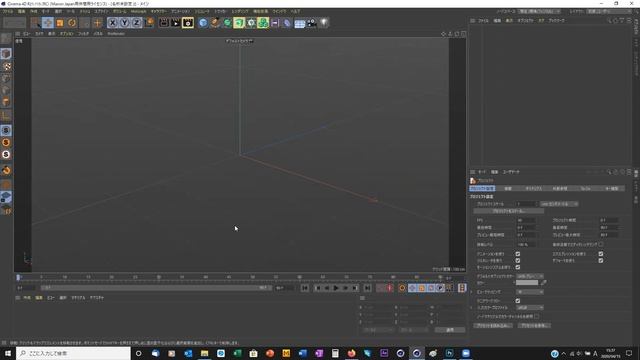This screenshot has height=360, width=640.
Task: Click the Extrude generator icon
Action: 239,23
